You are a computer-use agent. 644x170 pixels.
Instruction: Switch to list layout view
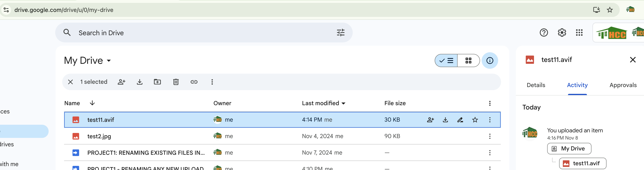point(446,61)
